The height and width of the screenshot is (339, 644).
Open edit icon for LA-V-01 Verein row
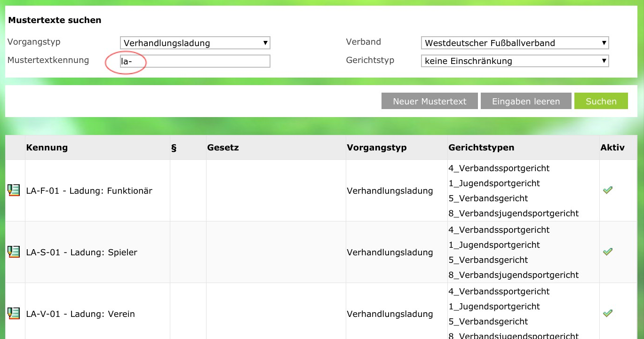pyautogui.click(x=13, y=314)
